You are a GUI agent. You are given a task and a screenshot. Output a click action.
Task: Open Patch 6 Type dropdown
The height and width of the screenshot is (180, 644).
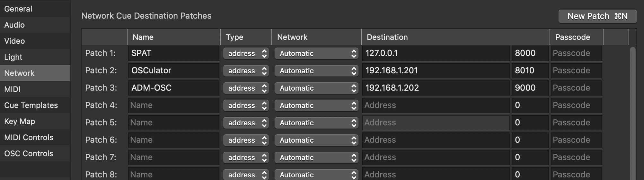click(x=246, y=140)
